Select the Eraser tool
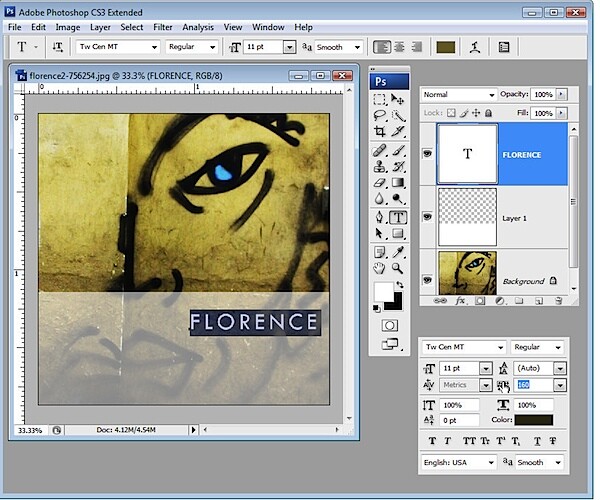 click(380, 183)
